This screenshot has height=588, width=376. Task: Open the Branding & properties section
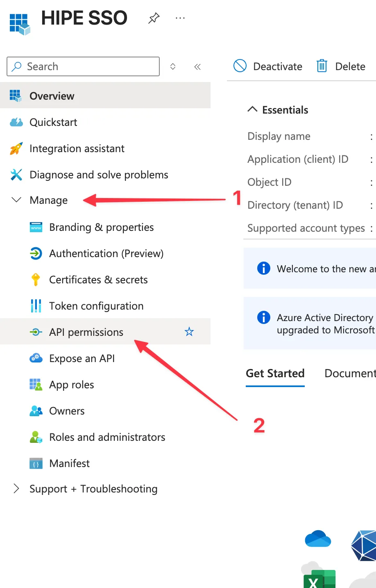tap(101, 227)
